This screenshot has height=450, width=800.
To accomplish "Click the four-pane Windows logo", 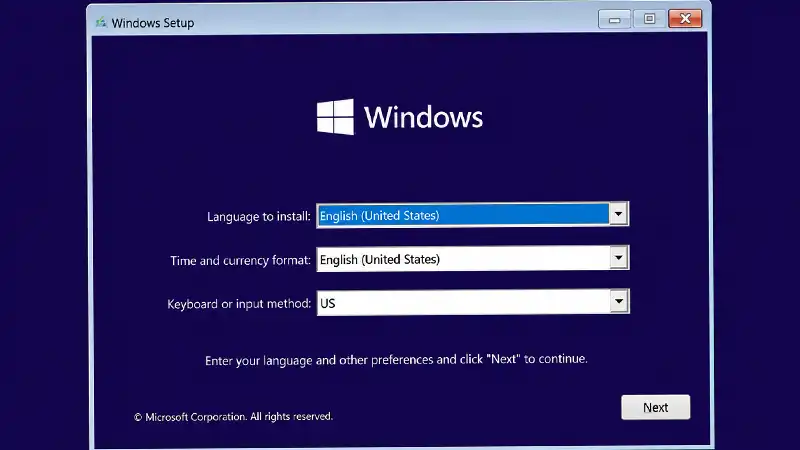I will (x=335, y=117).
